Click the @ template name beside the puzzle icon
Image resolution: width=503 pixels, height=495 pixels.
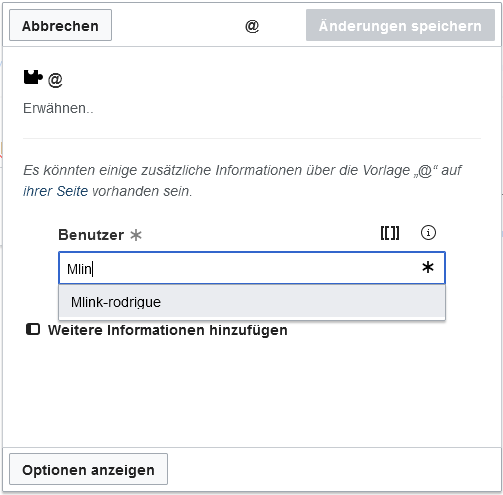(55, 80)
